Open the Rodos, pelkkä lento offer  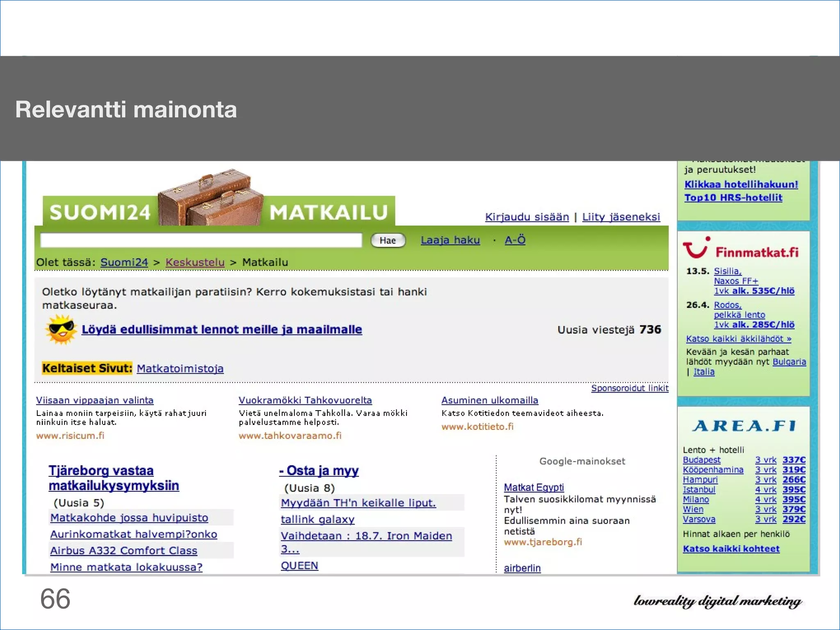point(754,315)
